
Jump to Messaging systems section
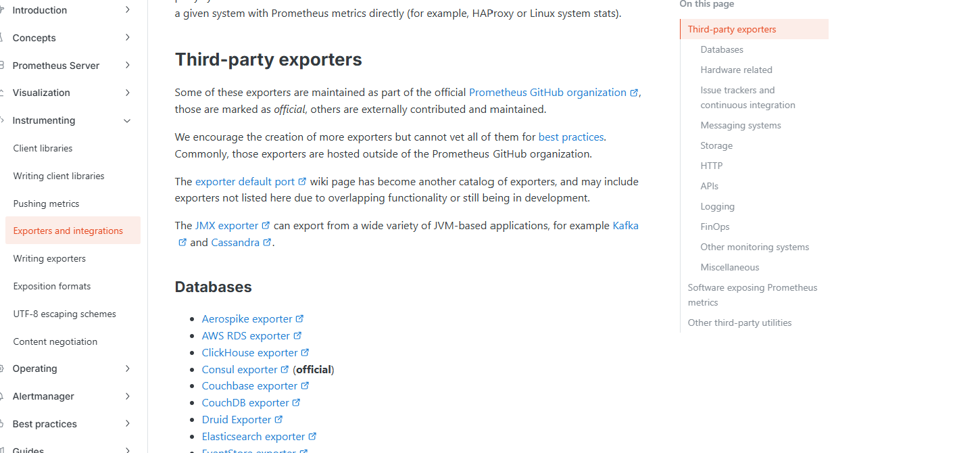[x=741, y=125]
